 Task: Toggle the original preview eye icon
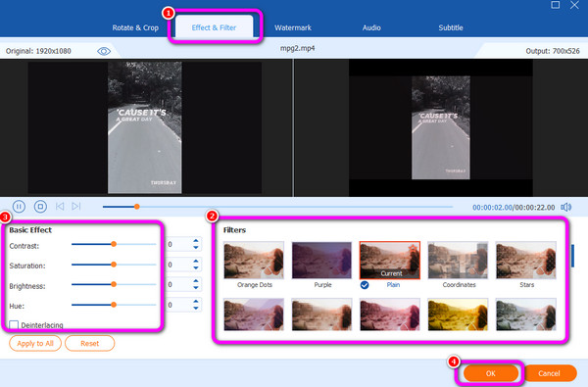tap(104, 51)
